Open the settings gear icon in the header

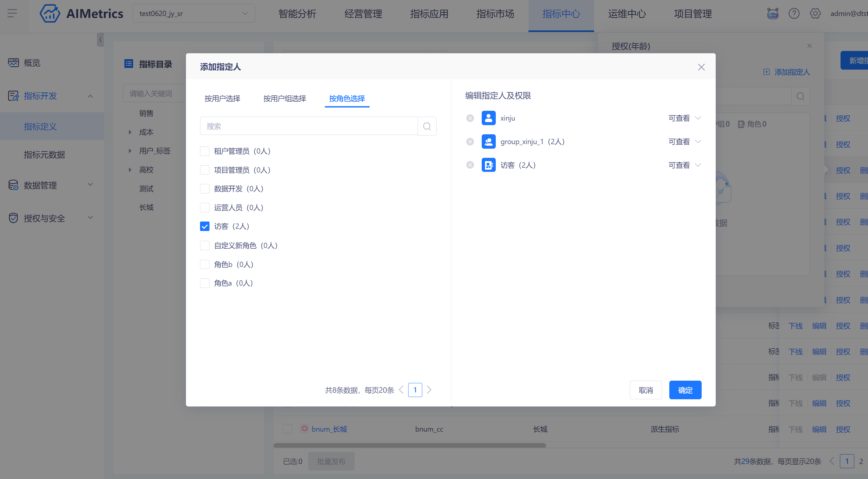tap(815, 13)
